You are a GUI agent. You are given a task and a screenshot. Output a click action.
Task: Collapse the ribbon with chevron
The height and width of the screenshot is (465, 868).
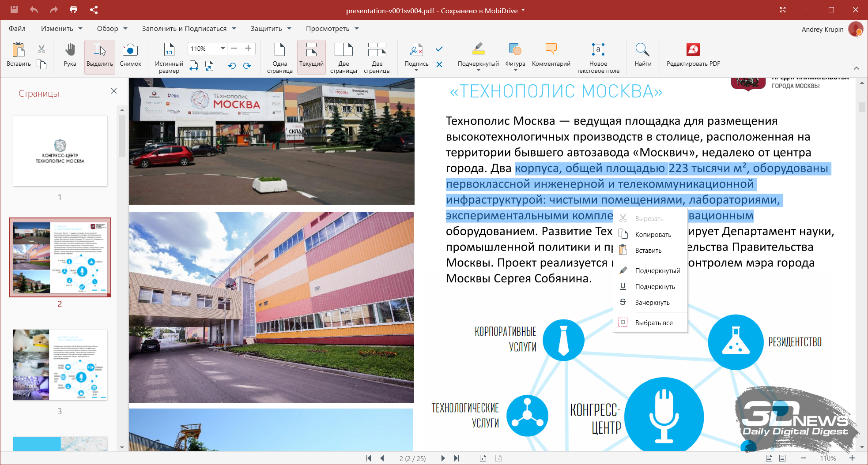click(x=857, y=68)
